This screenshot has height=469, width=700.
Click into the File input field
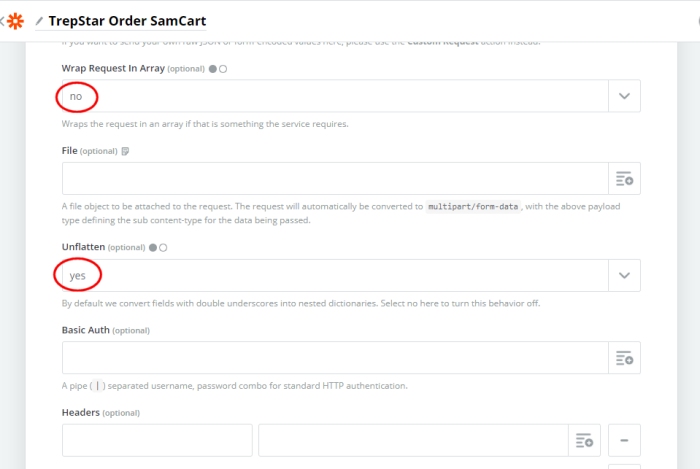(335, 178)
